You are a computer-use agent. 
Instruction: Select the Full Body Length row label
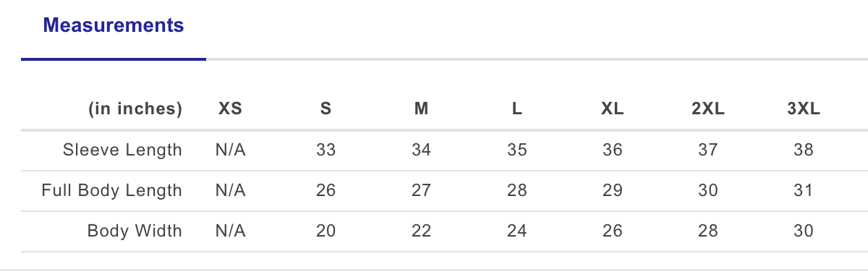tap(112, 191)
